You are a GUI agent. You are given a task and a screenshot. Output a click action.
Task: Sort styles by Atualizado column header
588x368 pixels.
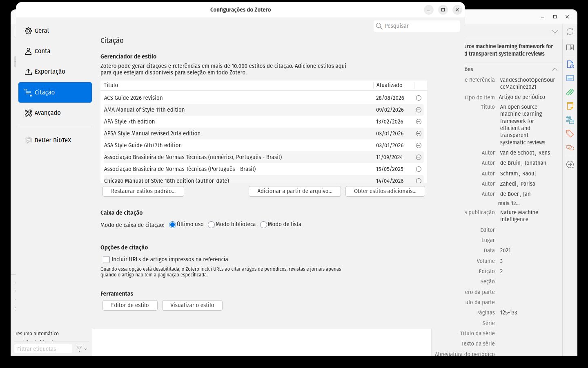tap(394, 85)
